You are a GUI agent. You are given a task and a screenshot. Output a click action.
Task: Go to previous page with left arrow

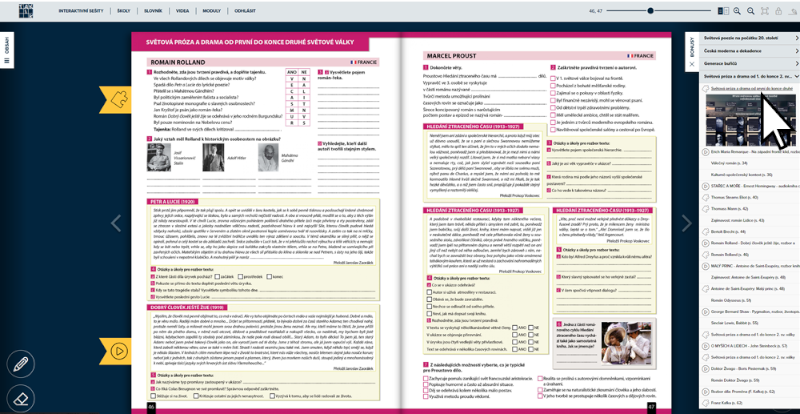click(x=116, y=223)
